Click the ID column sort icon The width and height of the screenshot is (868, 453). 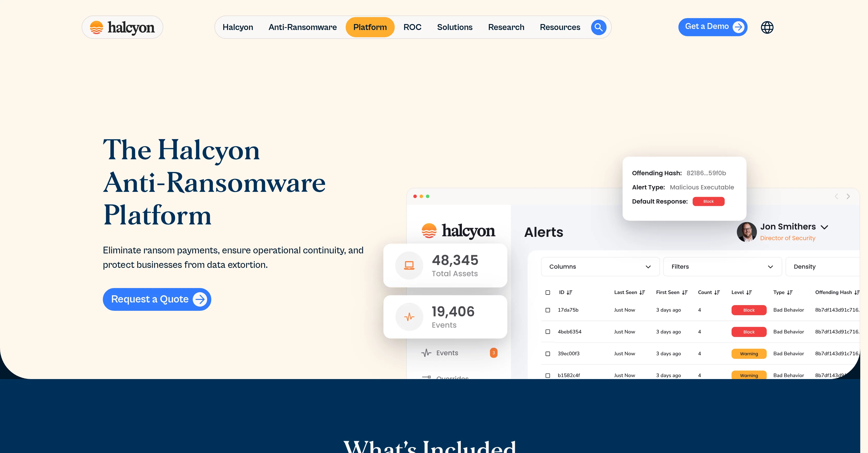[569, 292]
